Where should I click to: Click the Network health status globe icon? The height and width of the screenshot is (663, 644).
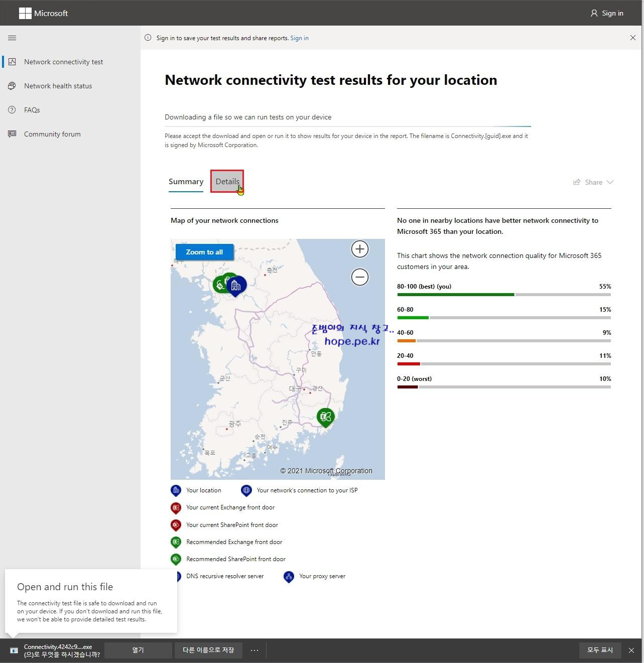pyautogui.click(x=12, y=86)
